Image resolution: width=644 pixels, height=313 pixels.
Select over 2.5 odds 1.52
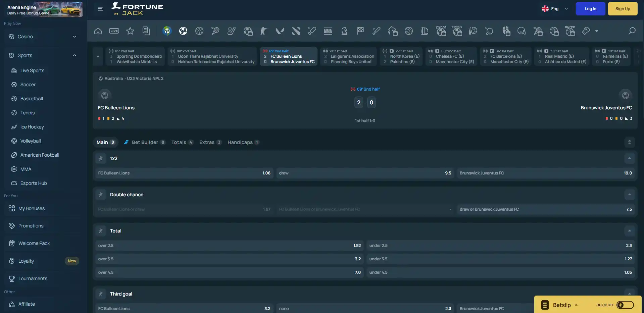[229, 246]
